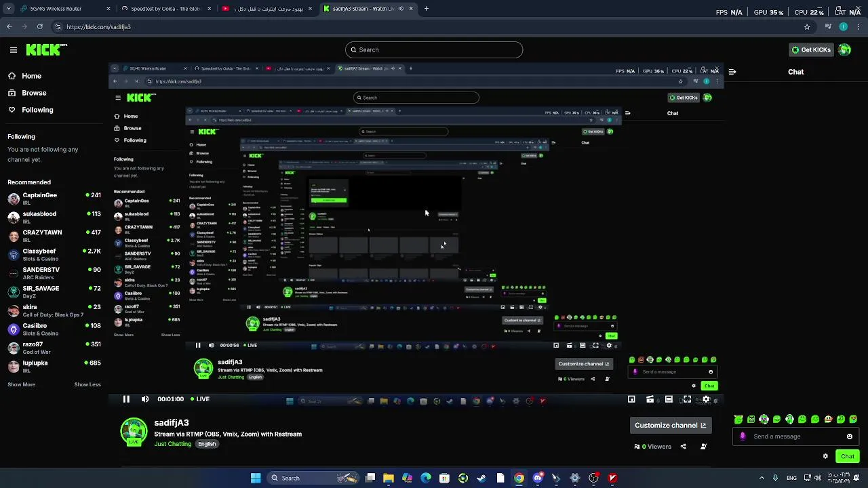Click the Get KICKs button

coord(811,49)
